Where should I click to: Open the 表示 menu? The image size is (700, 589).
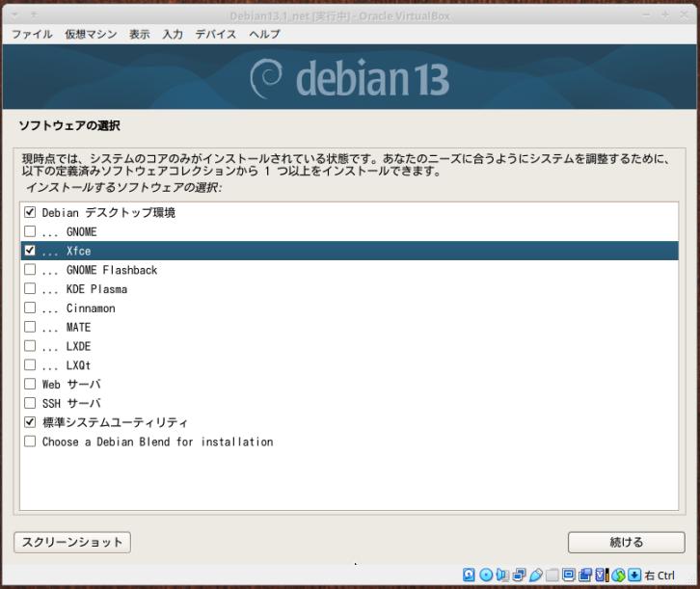click(x=139, y=34)
